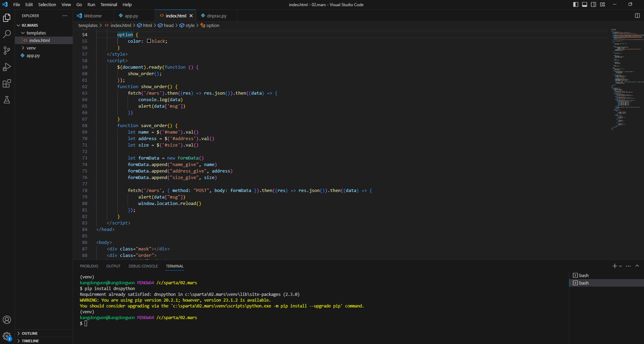The image size is (644, 344).
Task: Open the Run and Debug view
Action: [7, 67]
